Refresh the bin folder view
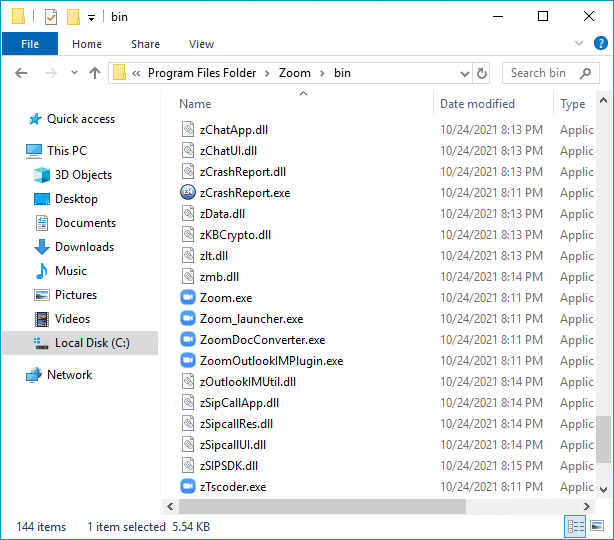The height and width of the screenshot is (540, 614). pos(482,73)
